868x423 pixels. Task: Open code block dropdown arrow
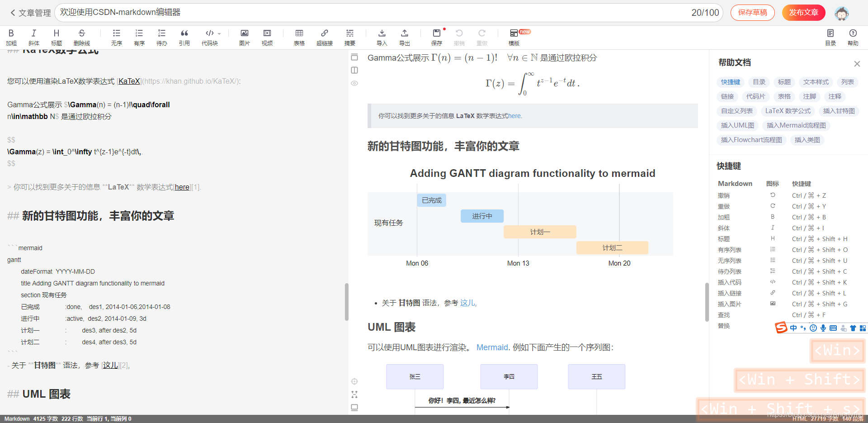click(219, 33)
